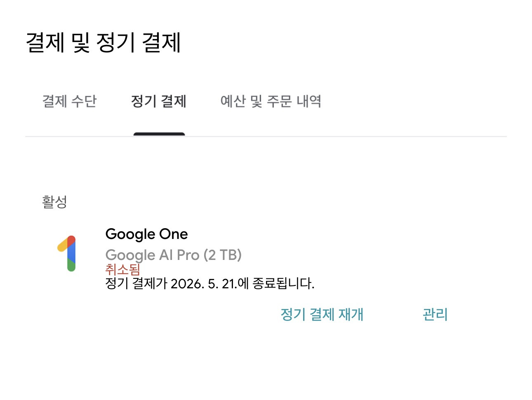532x400 pixels.
Task: Click the Google One logo icon
Action: tap(68, 253)
